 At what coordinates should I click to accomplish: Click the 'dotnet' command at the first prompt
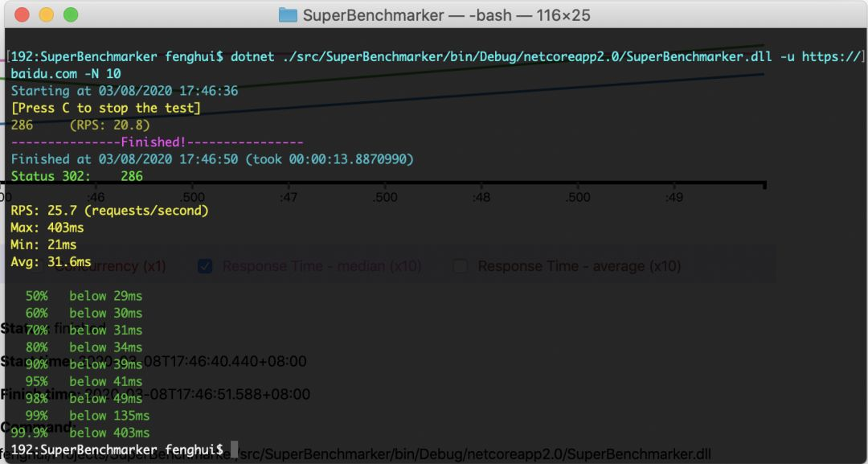pos(252,56)
